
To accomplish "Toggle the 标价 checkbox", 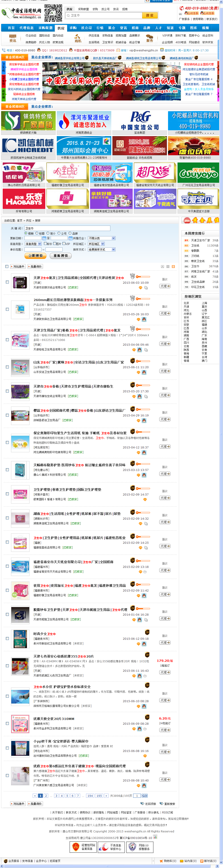I will click(45, 243).
